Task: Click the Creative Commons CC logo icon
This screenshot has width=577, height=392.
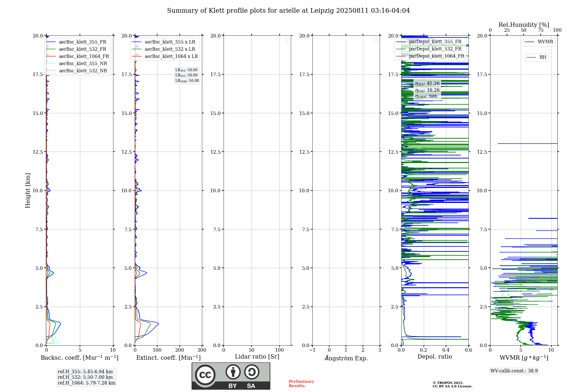Action: [x=205, y=375]
